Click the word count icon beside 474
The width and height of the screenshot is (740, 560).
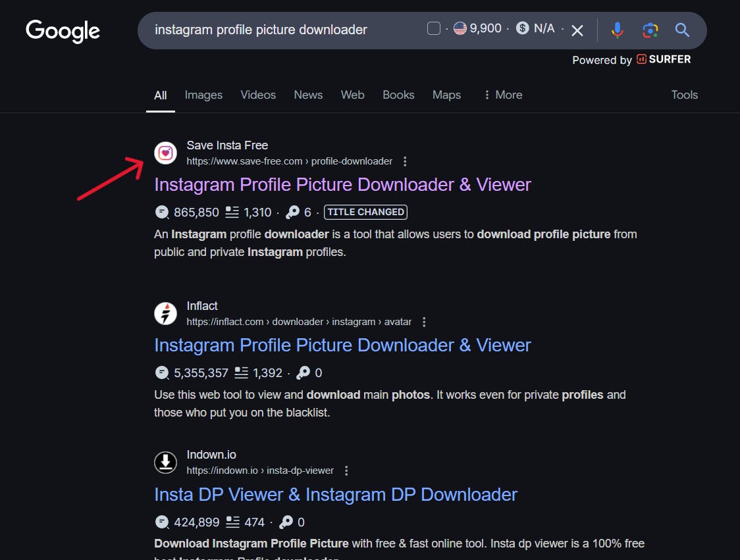(x=232, y=522)
